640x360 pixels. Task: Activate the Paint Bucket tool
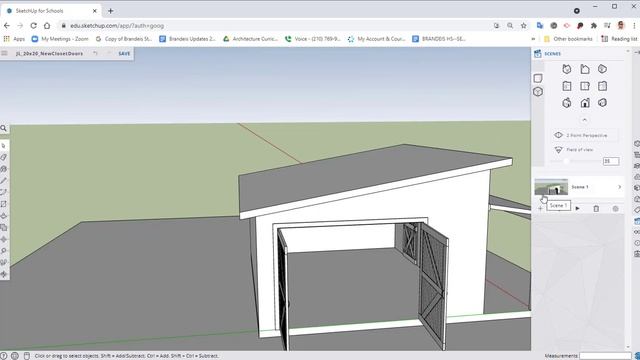click(4, 169)
